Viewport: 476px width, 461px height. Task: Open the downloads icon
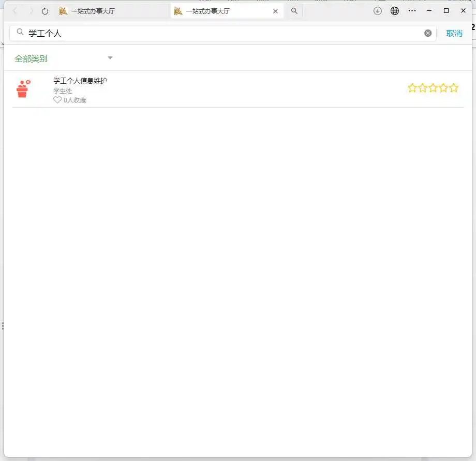378,11
